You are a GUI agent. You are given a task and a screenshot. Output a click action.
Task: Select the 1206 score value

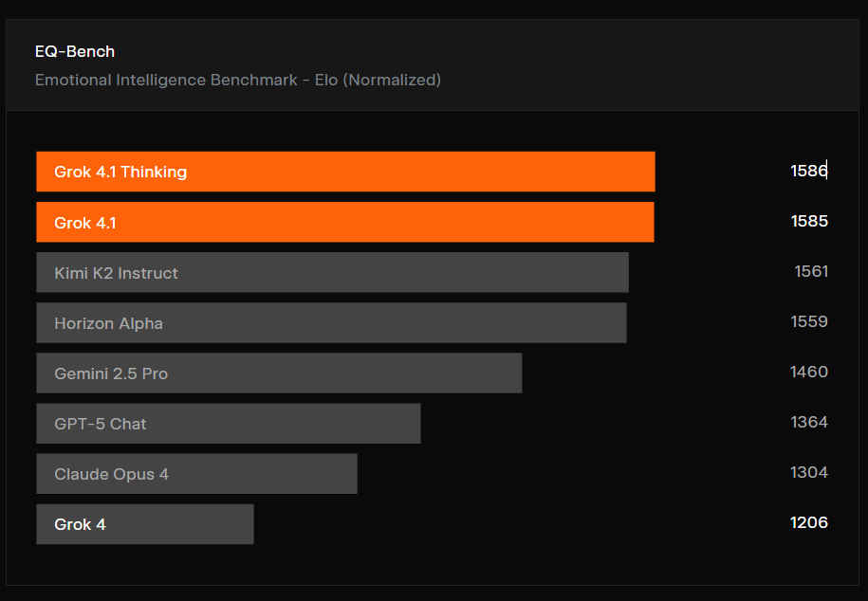pos(808,522)
